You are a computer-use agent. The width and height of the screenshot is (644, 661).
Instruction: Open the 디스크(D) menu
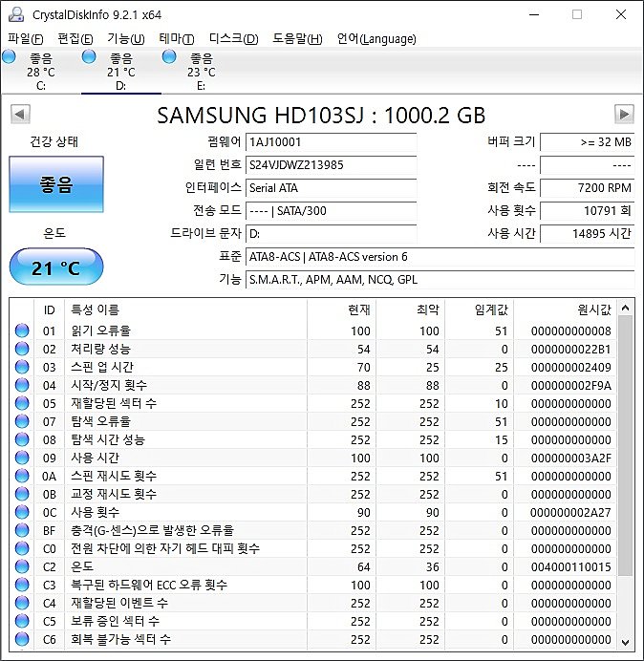click(x=233, y=39)
